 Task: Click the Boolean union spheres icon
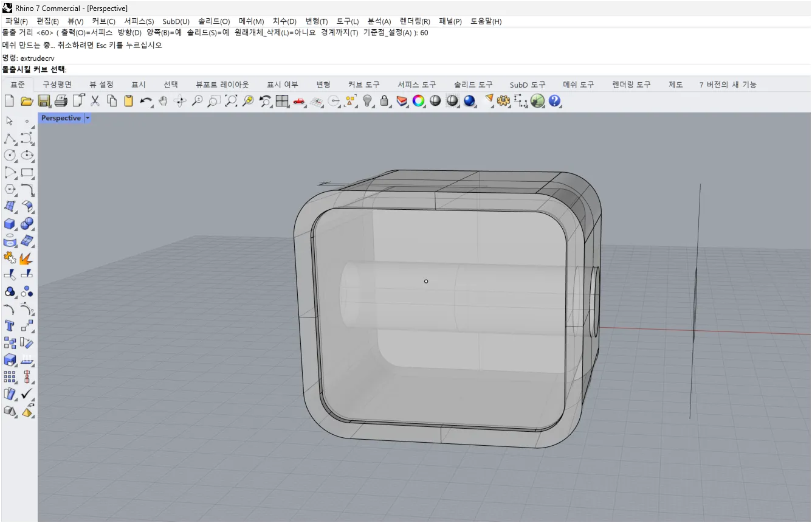pos(27,224)
